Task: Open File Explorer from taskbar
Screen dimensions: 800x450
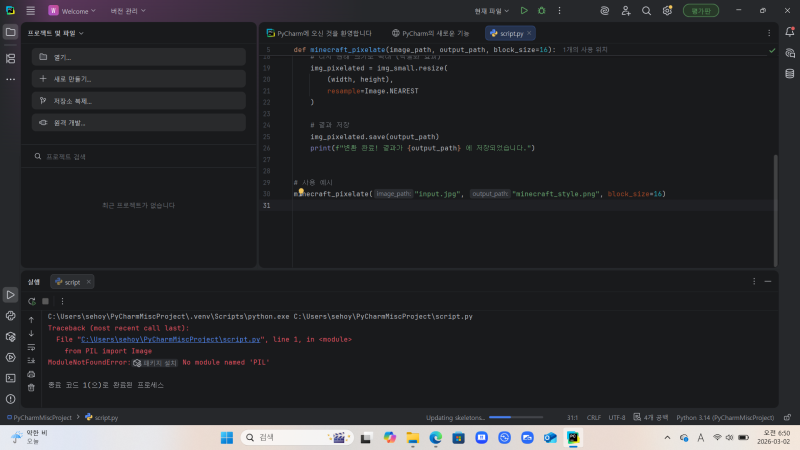Action: point(413,438)
